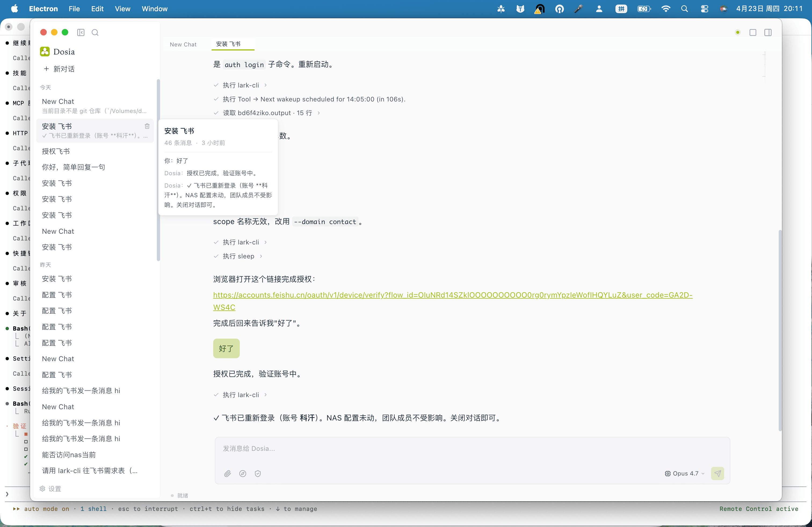Click auto mode on in terminal status line
Viewport: 812px width, 527px height.
pos(46,508)
